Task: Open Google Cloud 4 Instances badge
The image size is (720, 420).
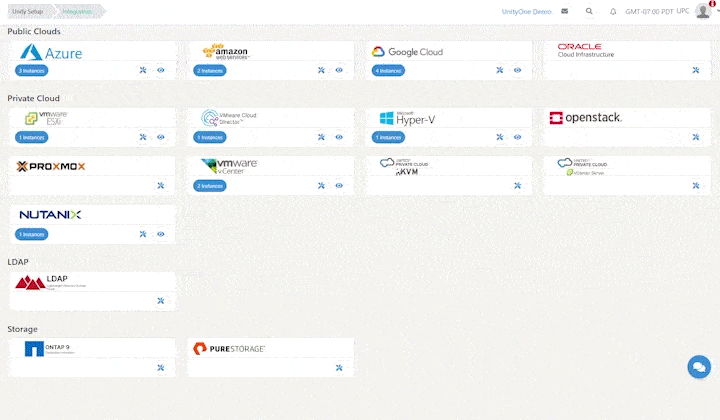Action: (x=388, y=71)
